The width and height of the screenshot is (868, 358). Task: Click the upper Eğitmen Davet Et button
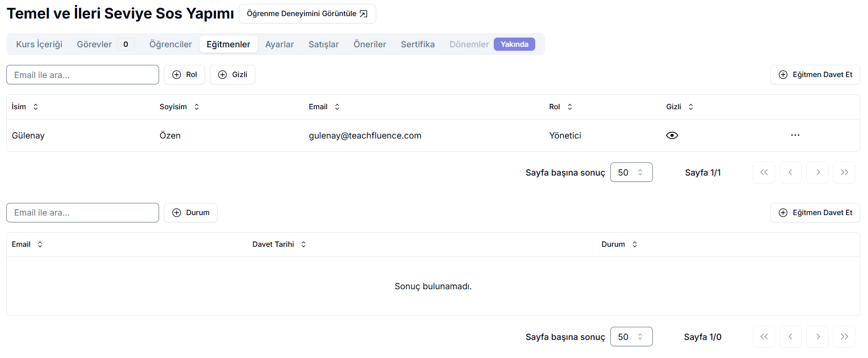(815, 75)
